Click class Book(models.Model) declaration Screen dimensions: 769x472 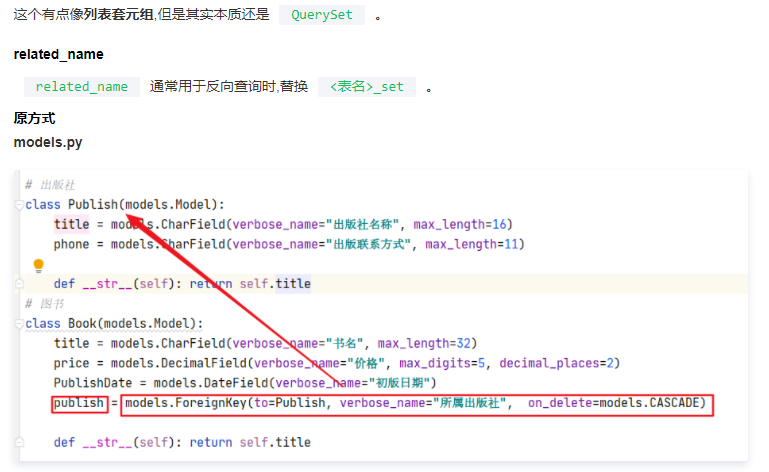click(114, 324)
